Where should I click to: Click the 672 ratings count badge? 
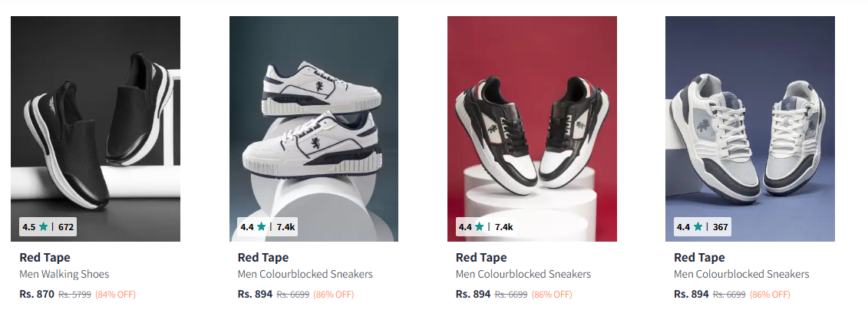pos(66,227)
